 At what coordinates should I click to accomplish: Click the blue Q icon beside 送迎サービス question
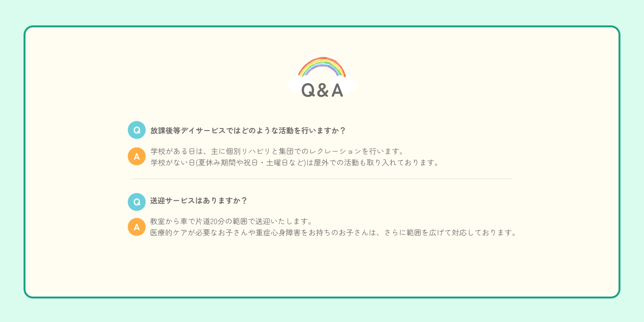click(136, 202)
